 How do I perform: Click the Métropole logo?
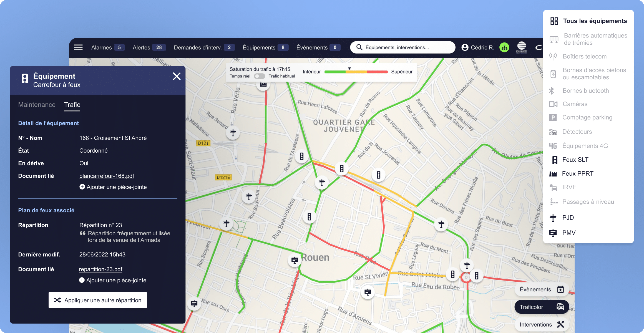coord(522,47)
